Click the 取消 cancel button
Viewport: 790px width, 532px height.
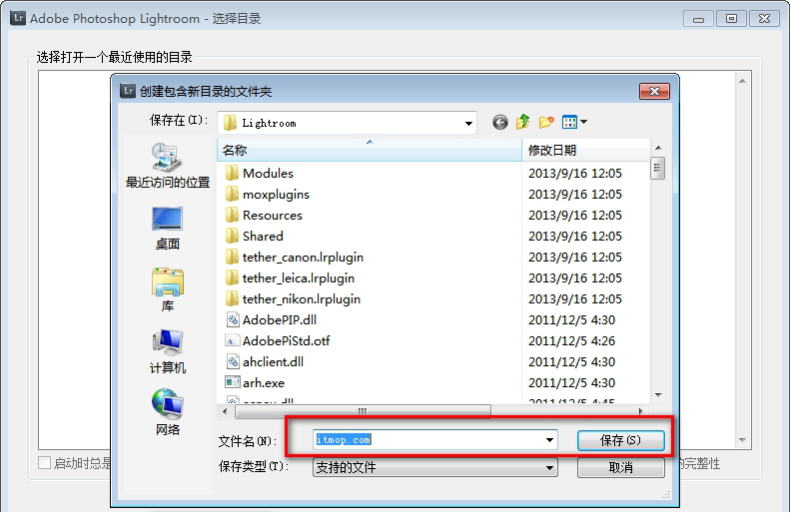tap(621, 467)
